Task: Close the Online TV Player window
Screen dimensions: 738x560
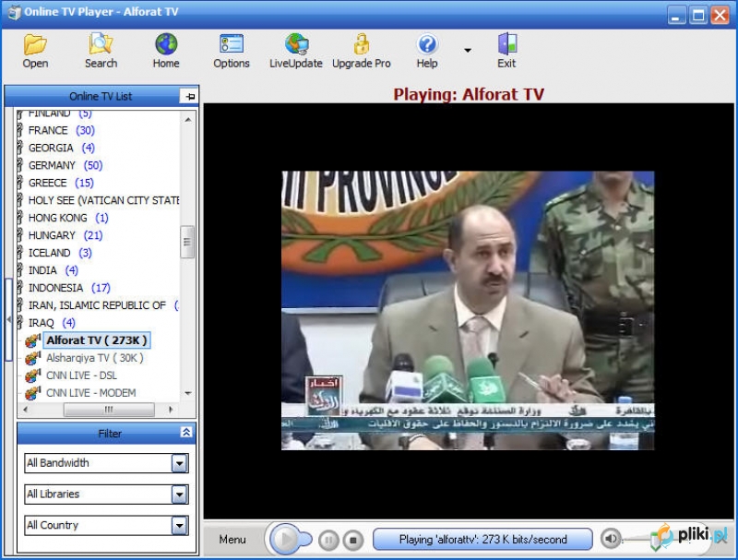Action: pyautogui.click(x=720, y=15)
